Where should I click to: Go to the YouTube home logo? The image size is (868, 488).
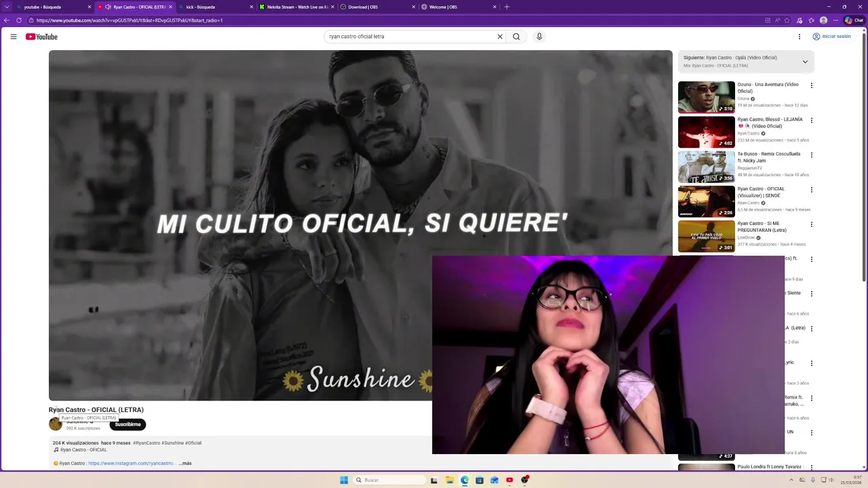click(x=41, y=37)
